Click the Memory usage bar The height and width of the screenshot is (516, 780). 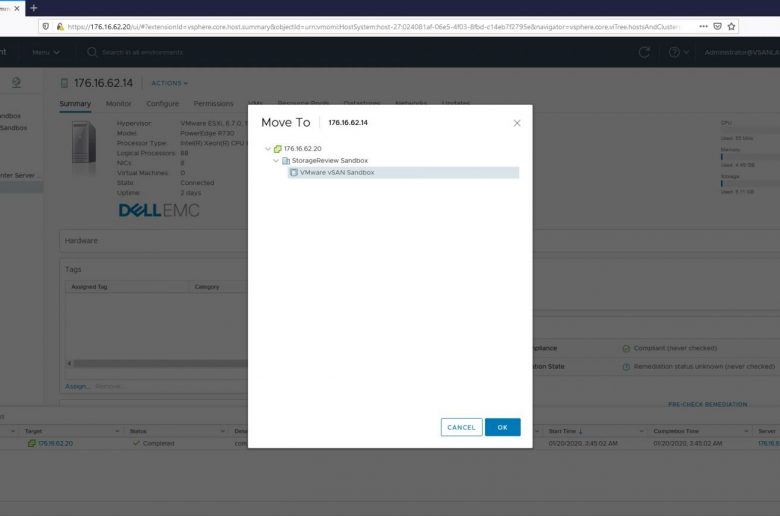pyautogui.click(x=750, y=156)
